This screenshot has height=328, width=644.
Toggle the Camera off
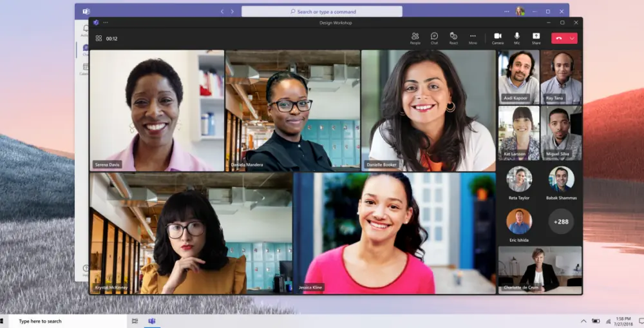[497, 37]
